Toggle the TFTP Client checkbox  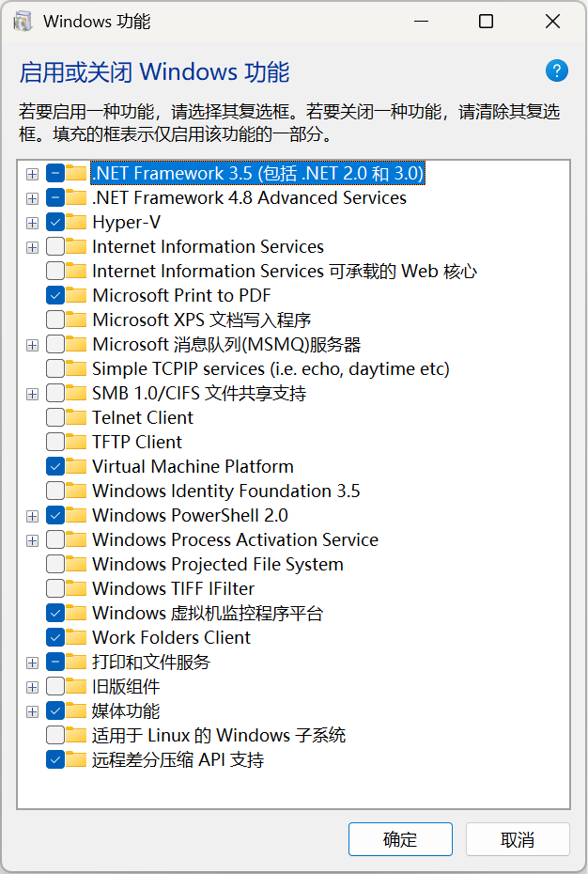coord(55,442)
